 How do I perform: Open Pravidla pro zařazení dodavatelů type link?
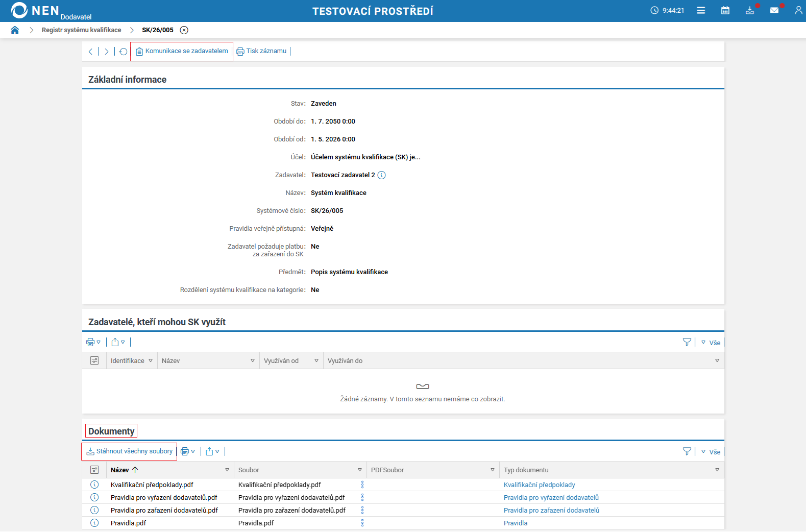[x=551, y=511]
